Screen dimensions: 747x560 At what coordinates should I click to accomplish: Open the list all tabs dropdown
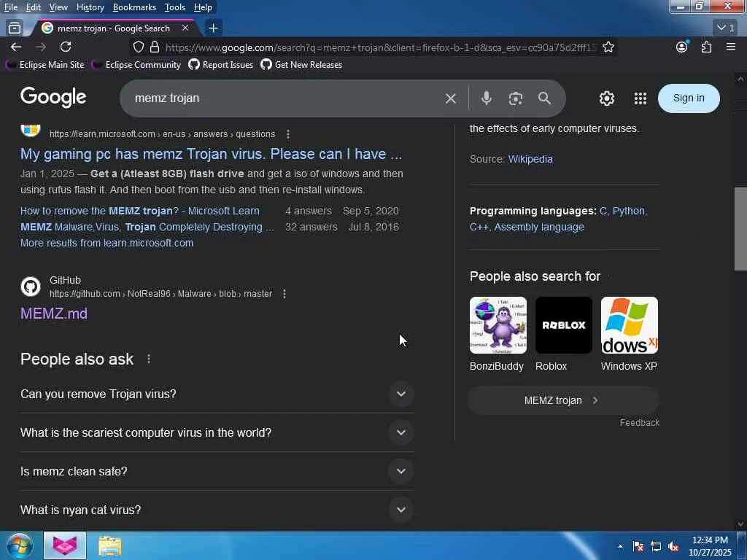726,28
